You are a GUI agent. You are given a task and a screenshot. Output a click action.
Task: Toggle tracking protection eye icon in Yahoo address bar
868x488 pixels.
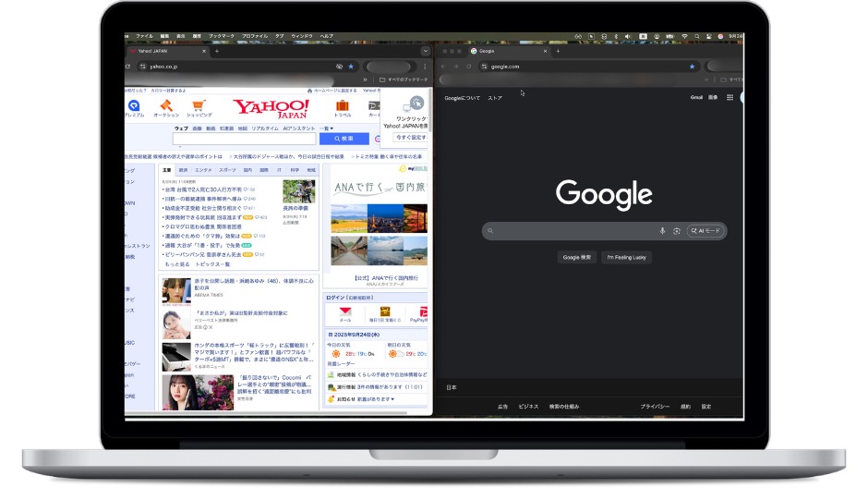click(x=339, y=67)
